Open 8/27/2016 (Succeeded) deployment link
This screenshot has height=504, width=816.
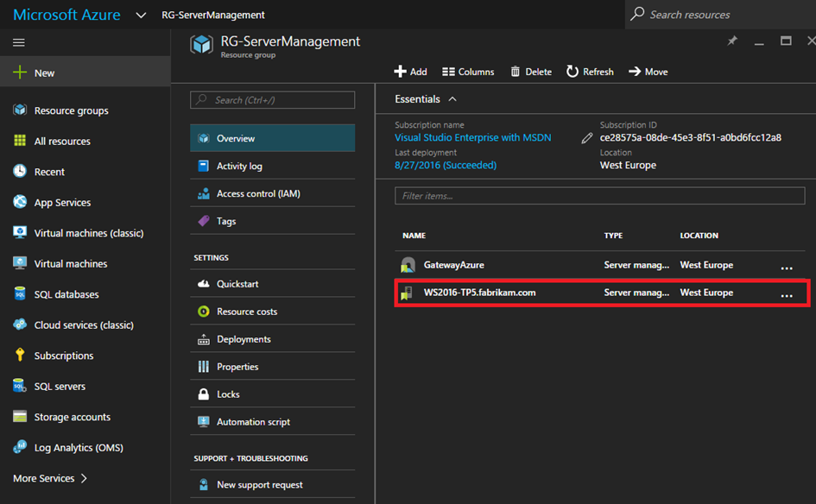[x=446, y=165]
